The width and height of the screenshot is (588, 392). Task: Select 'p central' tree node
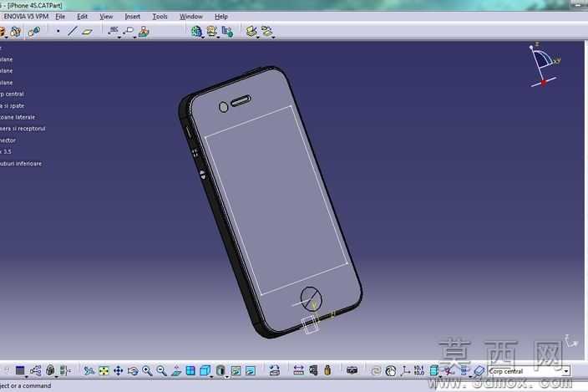click(12, 94)
